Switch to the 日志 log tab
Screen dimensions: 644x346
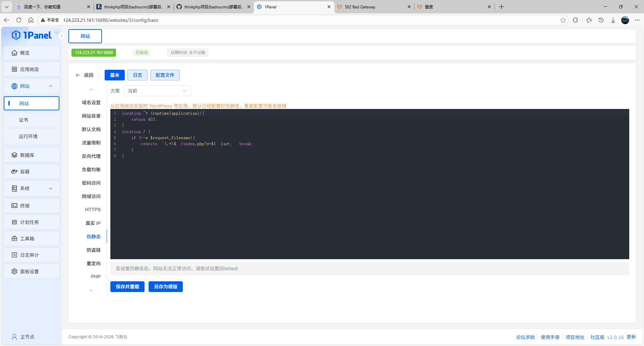[x=138, y=75]
